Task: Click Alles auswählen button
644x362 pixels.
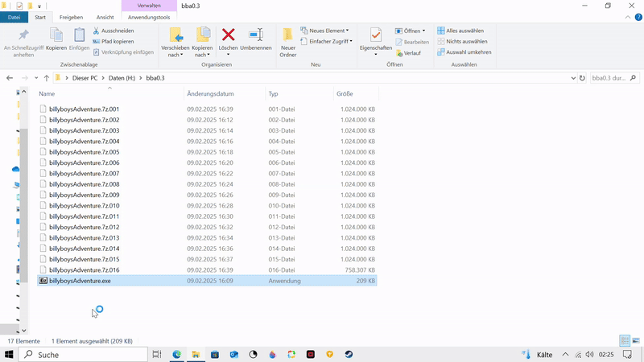Action: (460, 31)
